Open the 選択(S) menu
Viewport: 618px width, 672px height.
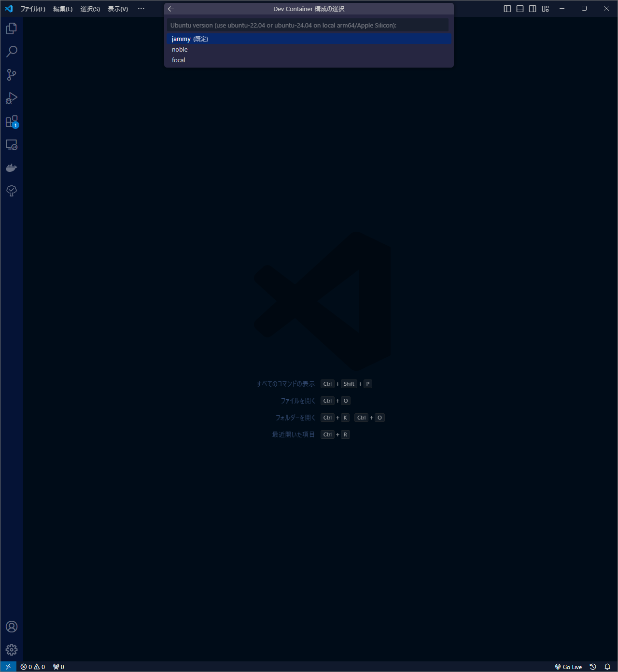(90, 9)
